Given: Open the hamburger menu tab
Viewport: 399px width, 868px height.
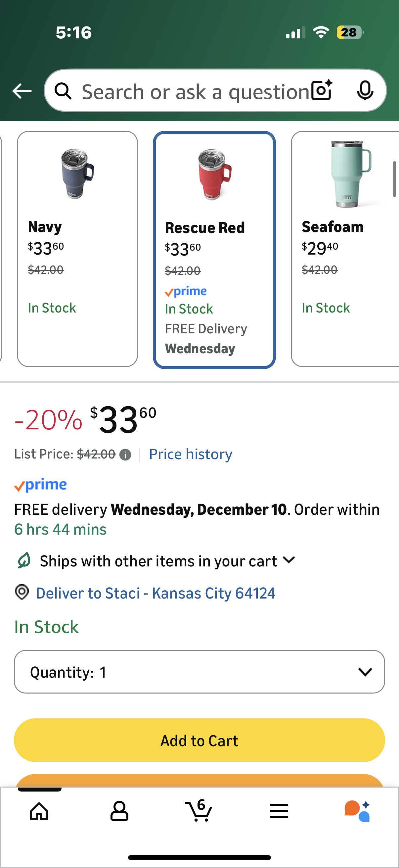Looking at the screenshot, I should [279, 811].
